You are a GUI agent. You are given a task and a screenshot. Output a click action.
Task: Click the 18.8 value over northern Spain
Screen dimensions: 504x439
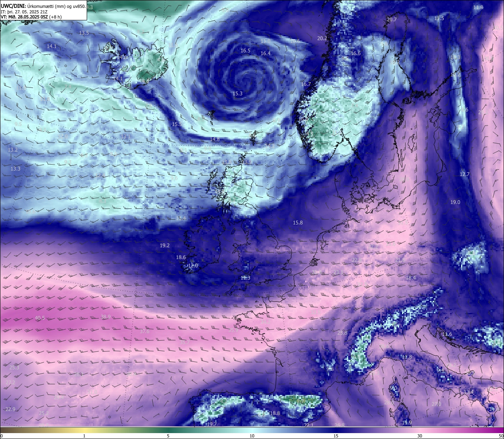pyautogui.click(x=275, y=413)
